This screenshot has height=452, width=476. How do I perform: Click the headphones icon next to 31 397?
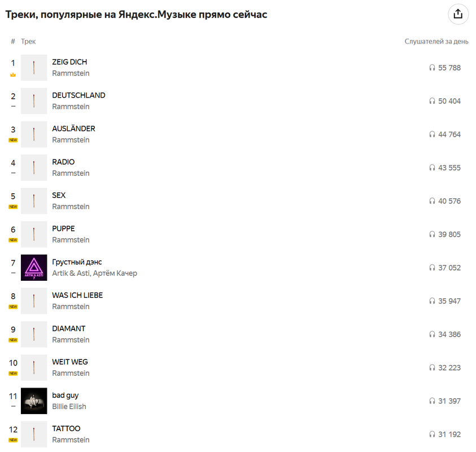tap(433, 401)
